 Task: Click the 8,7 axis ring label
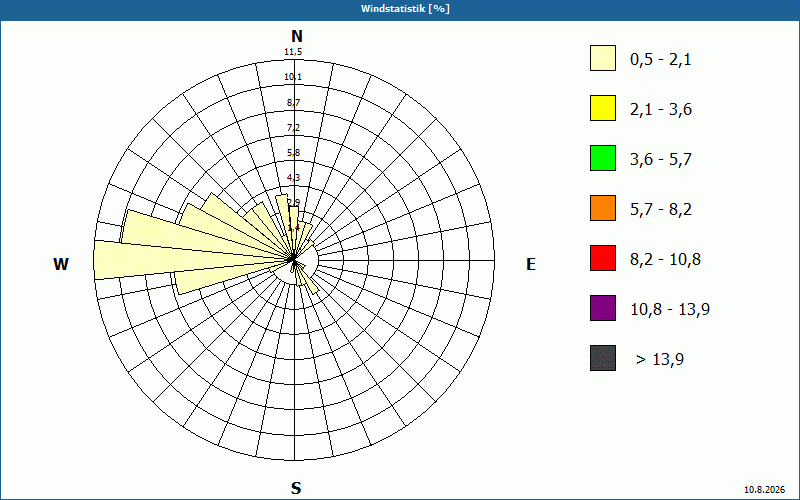pyautogui.click(x=293, y=103)
